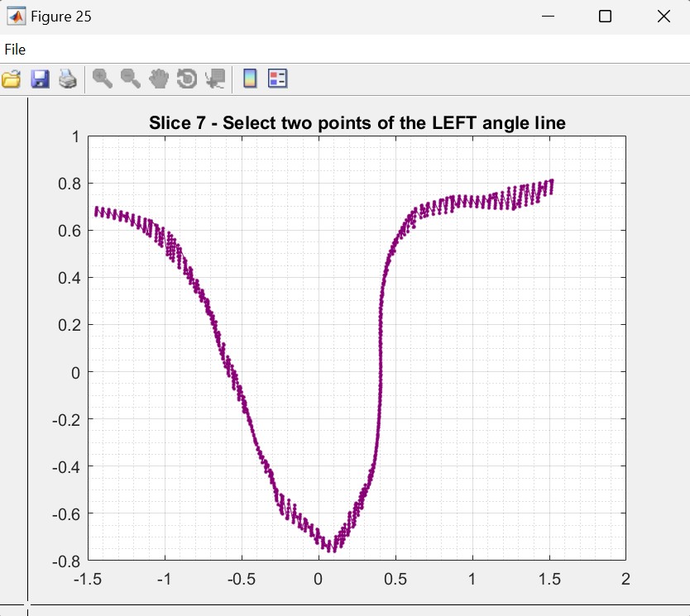This screenshot has width=690, height=616.
Task: Click the Open File folder icon
Action: tap(12, 79)
